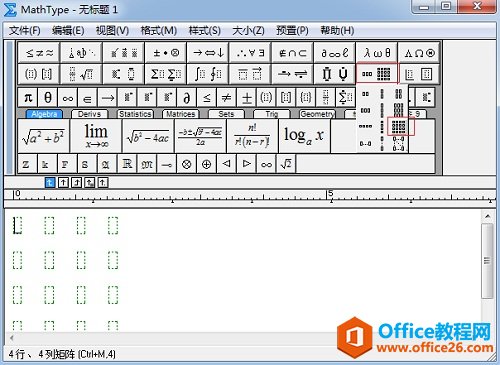Insert the infinity symbol from the small bar
Viewport: 500px width, 365px height.
pyautogui.click(x=68, y=97)
